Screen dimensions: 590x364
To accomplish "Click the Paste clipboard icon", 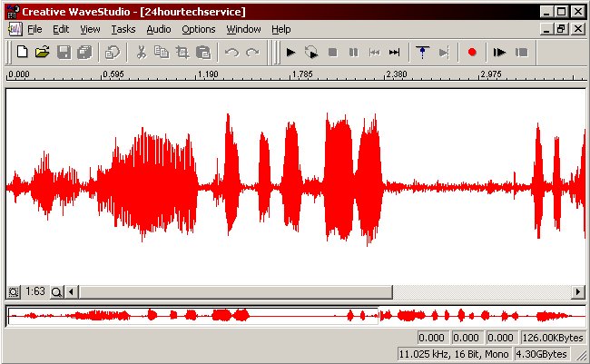I will coord(203,53).
